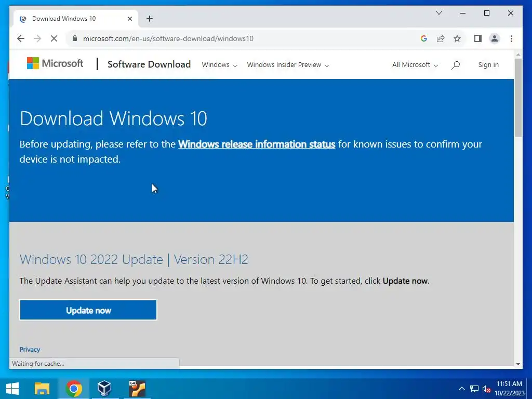Expand the Windows menu
The width and height of the screenshot is (532, 399).
(x=219, y=65)
